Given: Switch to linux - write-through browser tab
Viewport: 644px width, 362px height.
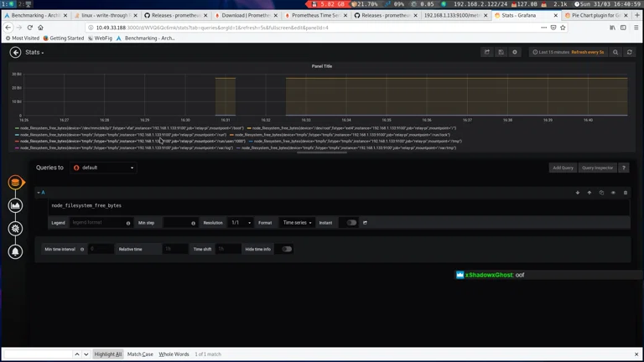Looking at the screenshot, I should [106, 15].
